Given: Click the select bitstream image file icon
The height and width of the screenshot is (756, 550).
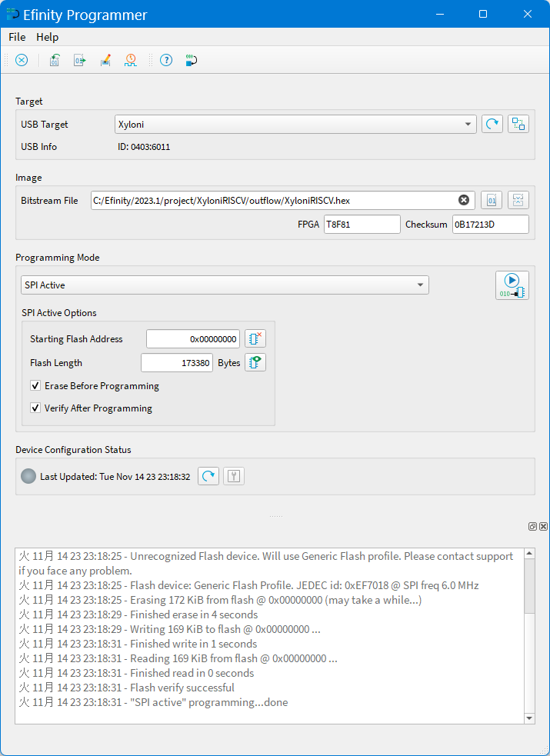Looking at the screenshot, I should pyautogui.click(x=492, y=200).
